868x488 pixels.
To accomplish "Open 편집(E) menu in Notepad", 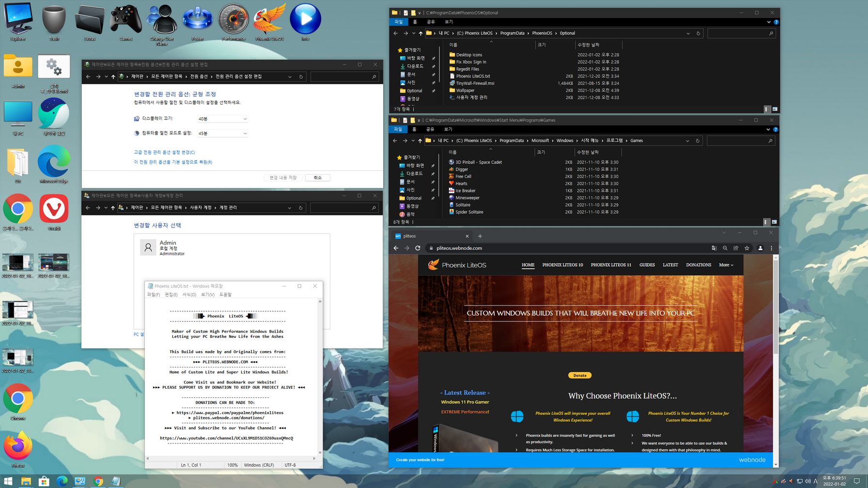I will [171, 294].
